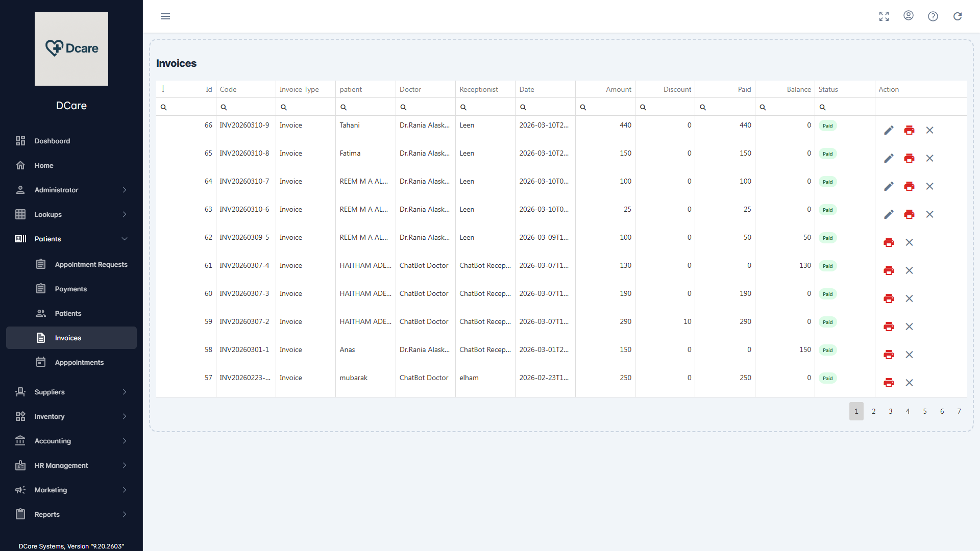Viewport: 980px width, 551px height.
Task: Go to the Dashboard from the sidebar
Action: [52, 140]
